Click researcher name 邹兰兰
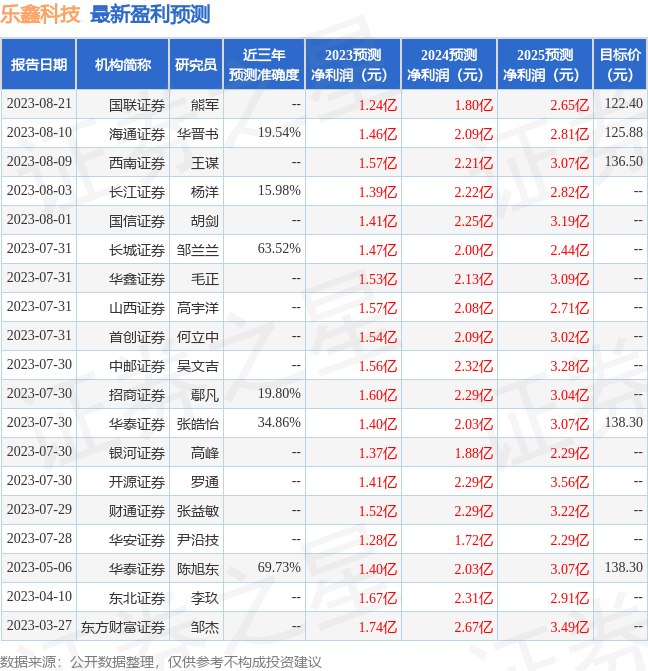This screenshot has width=648, height=671. [198, 250]
